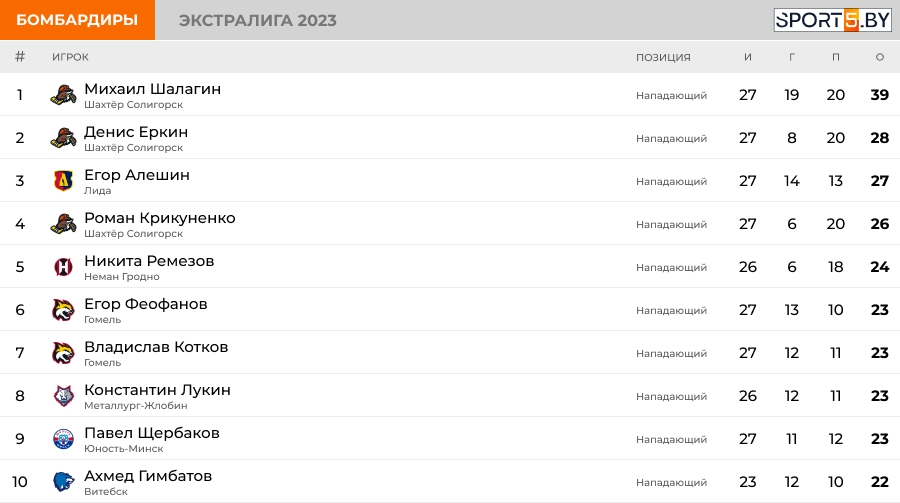Viewport: 900px width, 503px height.
Task: Sort table by the Г goals column
Action: (x=792, y=57)
